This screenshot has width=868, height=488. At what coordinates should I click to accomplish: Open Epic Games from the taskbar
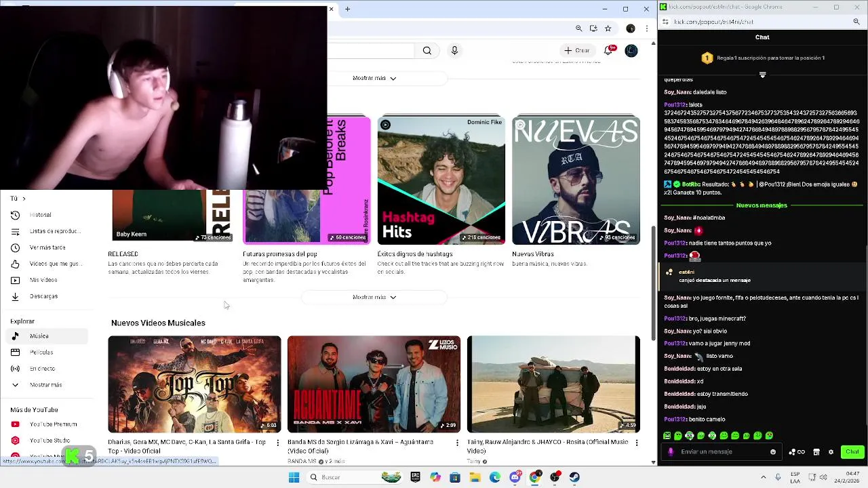415,477
